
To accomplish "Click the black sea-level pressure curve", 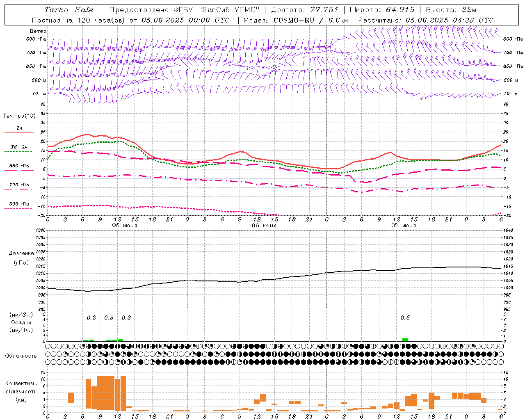I will (275, 279).
